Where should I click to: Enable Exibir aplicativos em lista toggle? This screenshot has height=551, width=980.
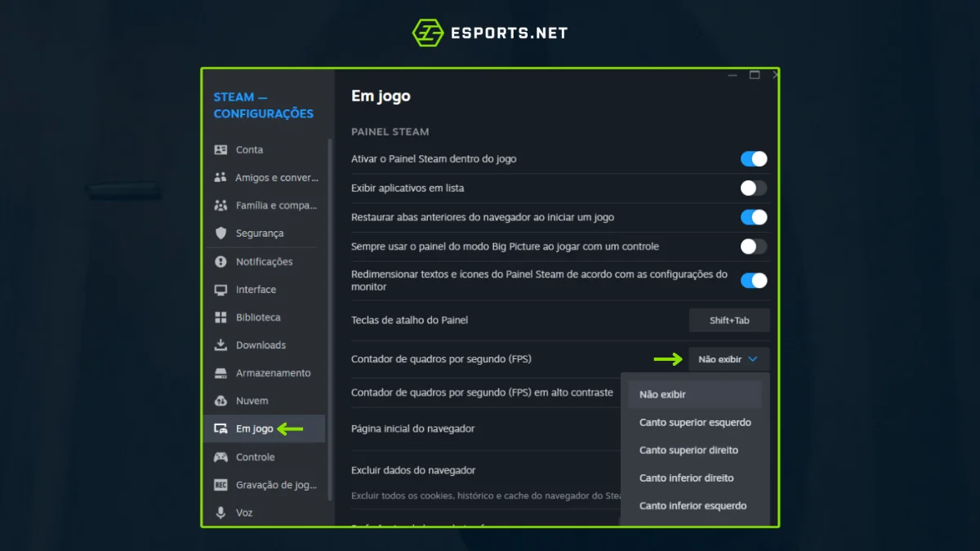[754, 188]
